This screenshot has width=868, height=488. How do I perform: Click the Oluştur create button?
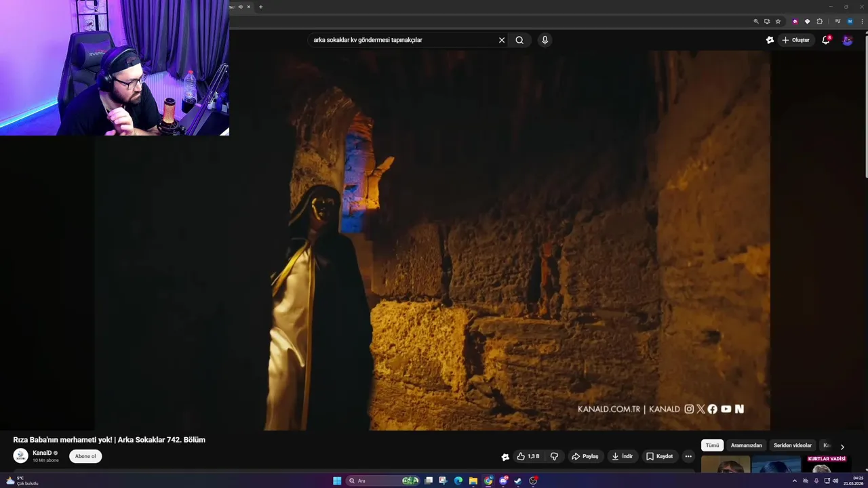click(796, 40)
